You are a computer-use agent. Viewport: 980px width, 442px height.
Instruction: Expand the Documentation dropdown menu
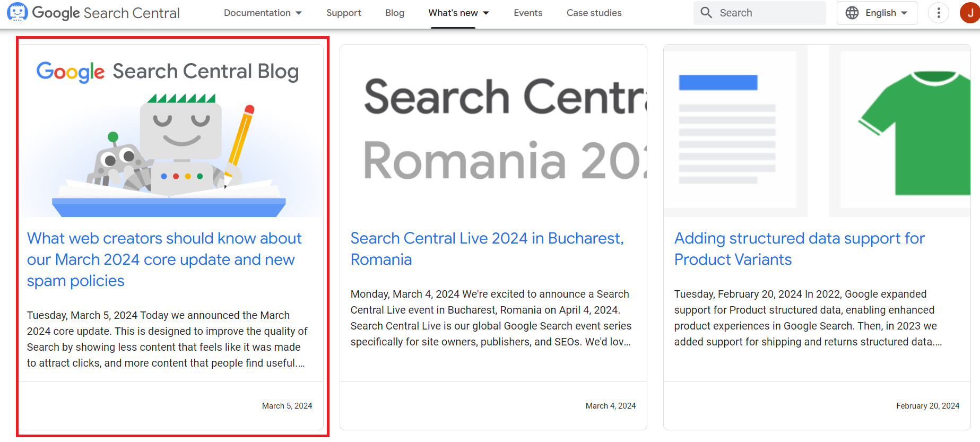pyautogui.click(x=263, y=13)
